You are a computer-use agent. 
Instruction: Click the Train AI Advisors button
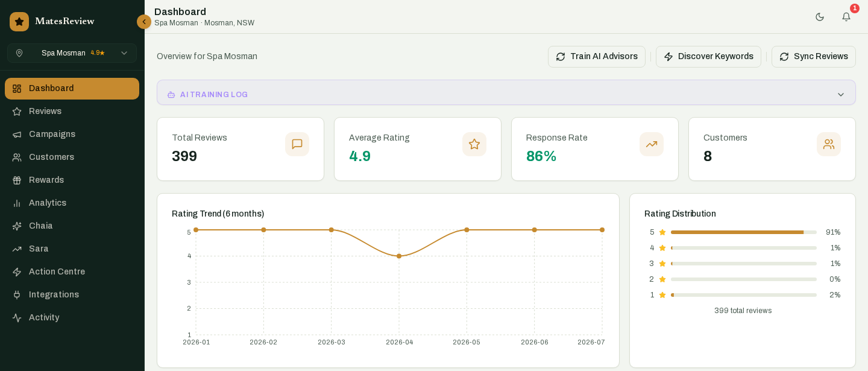(597, 57)
